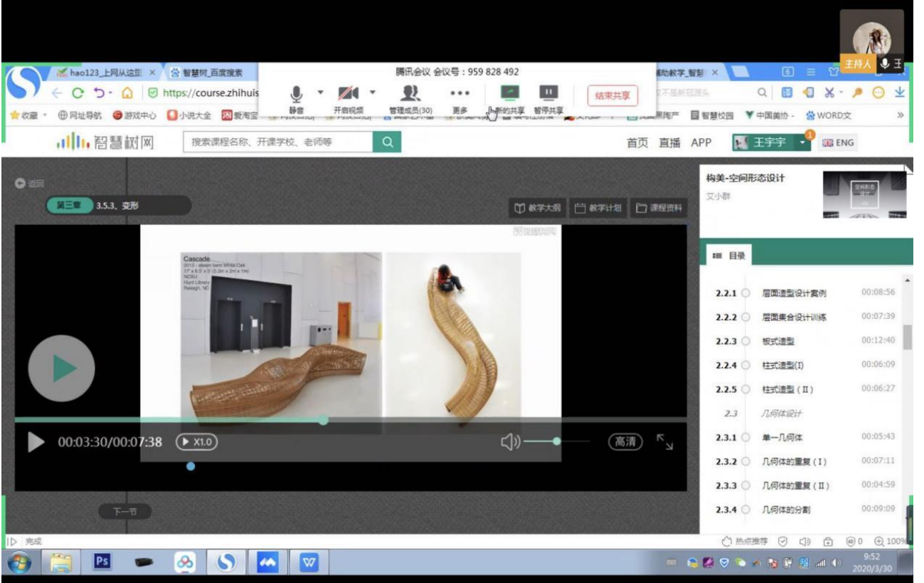This screenshot has width=924, height=583.
Task: Click the large green play button overlay
Action: (61, 368)
